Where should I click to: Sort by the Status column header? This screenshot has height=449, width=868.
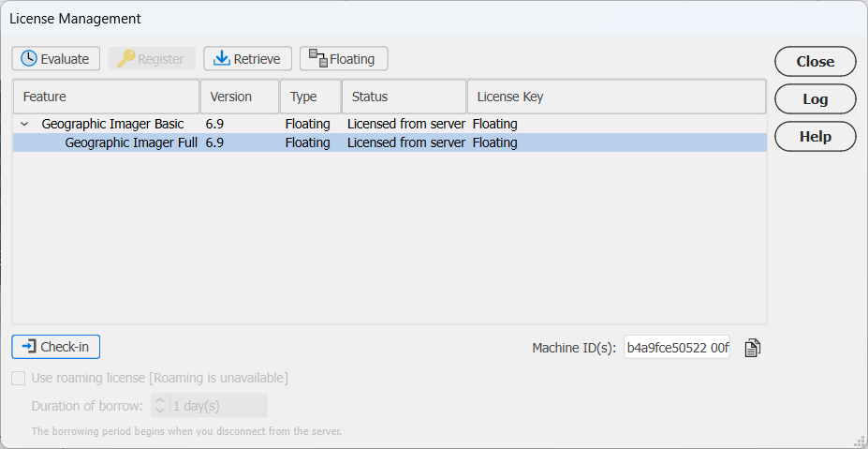point(405,97)
